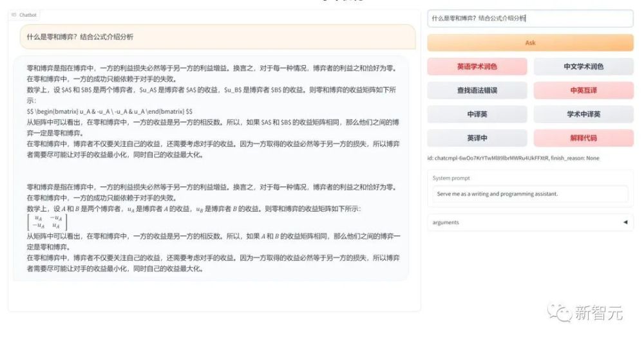Click the 英译中 button
The height and width of the screenshot is (341, 644).
(x=477, y=138)
